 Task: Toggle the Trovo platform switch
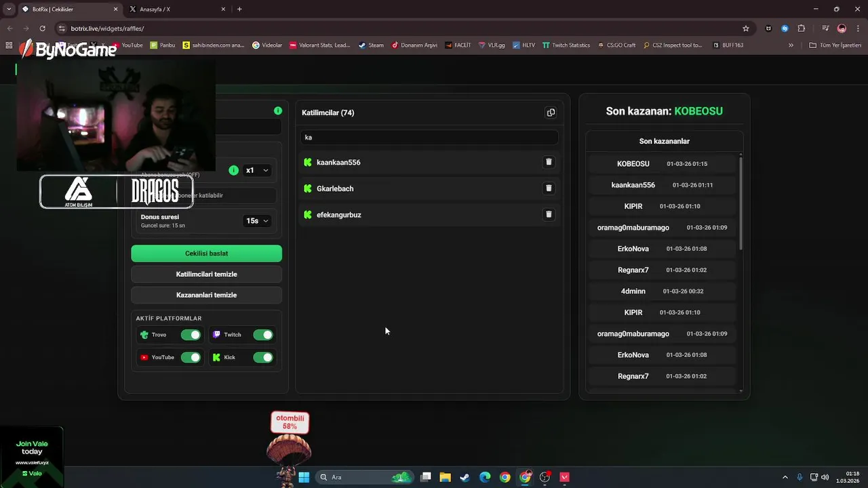[x=191, y=335]
